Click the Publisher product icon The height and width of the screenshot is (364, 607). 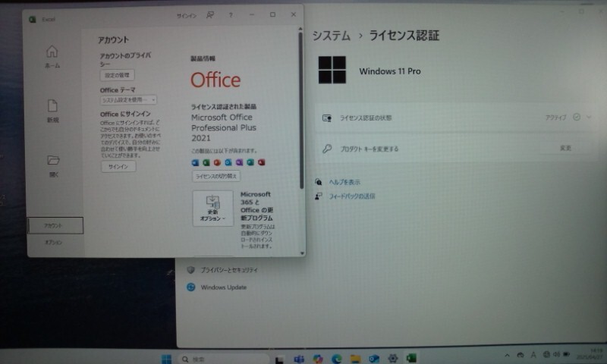point(250,162)
